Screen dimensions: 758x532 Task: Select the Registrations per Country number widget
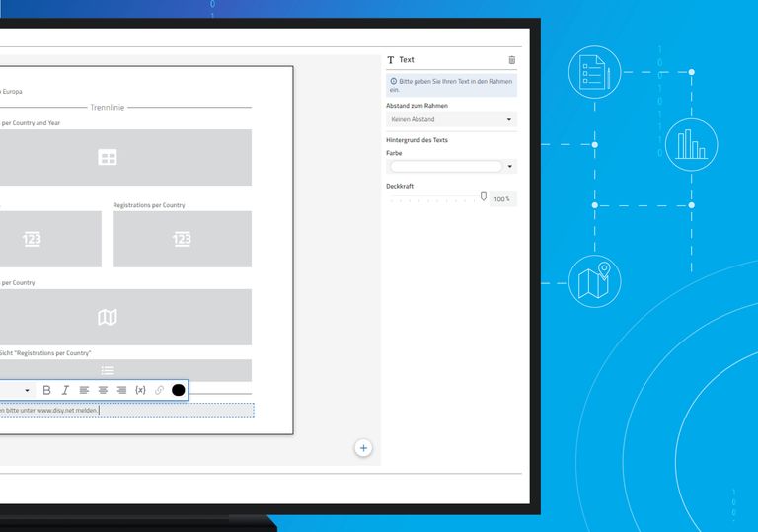coord(182,239)
